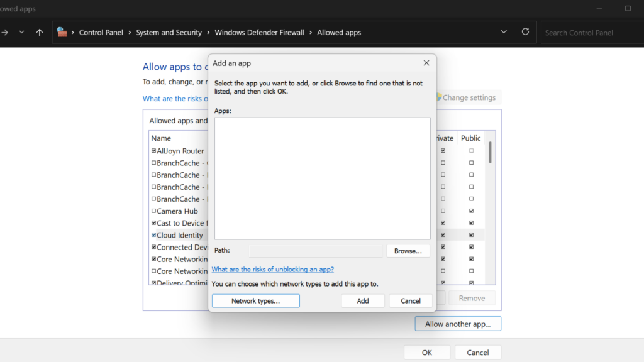This screenshot has height=362, width=644.
Task: Toggle Private checkbox for Camera Hub
Action: (443, 211)
